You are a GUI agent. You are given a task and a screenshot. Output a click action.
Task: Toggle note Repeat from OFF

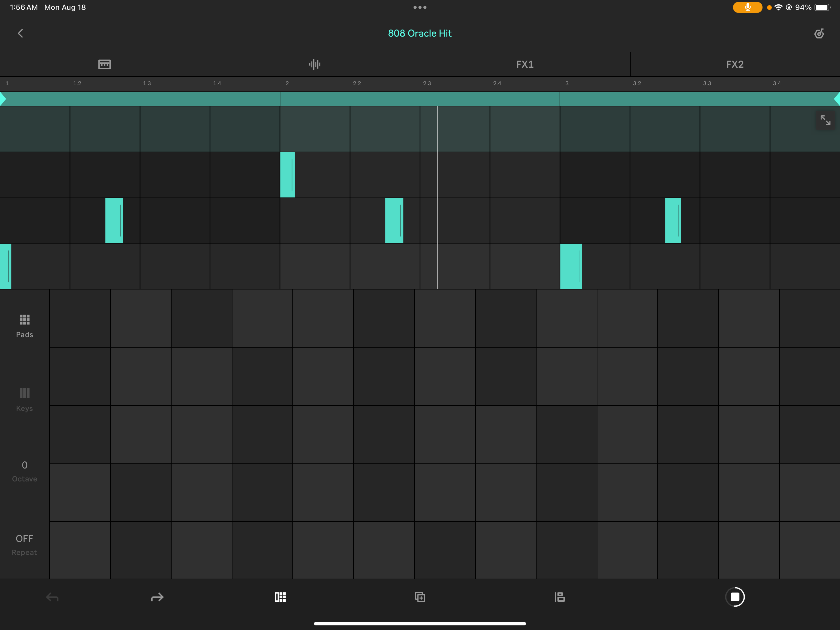pyautogui.click(x=24, y=544)
